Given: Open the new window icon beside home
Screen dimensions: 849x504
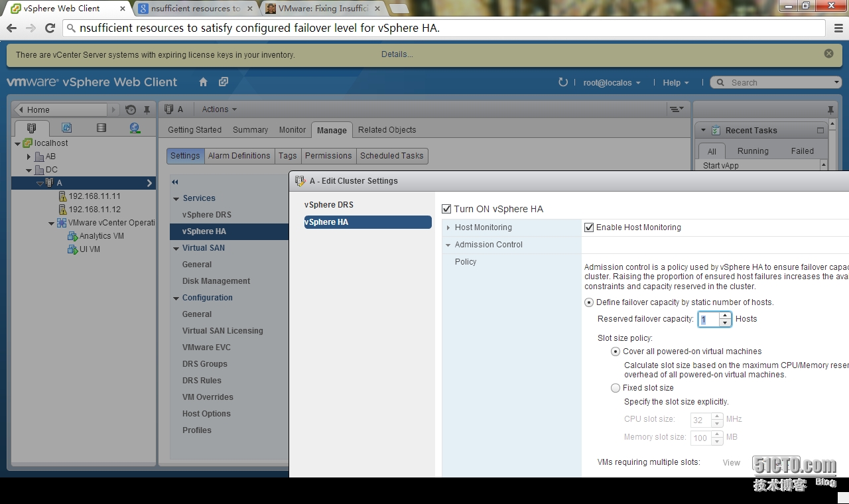Looking at the screenshot, I should tap(224, 82).
